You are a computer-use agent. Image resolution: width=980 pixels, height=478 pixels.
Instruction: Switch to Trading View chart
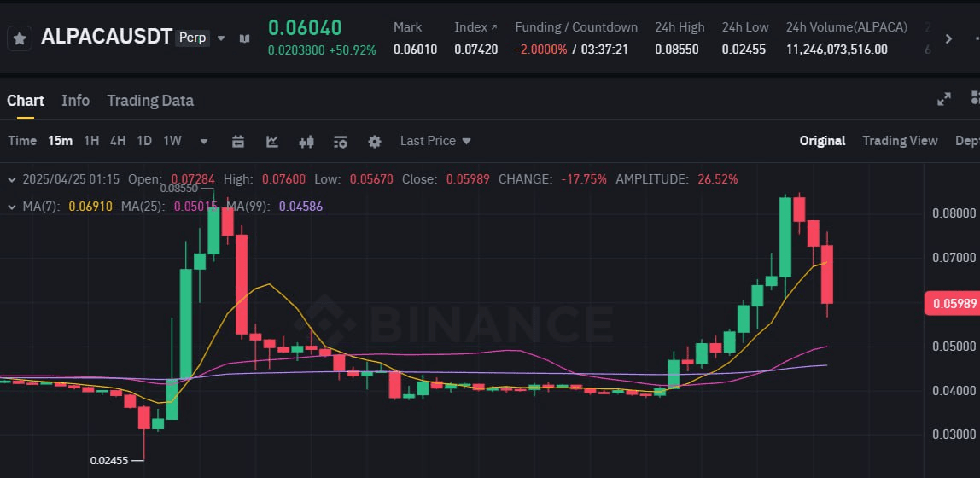[x=900, y=141]
